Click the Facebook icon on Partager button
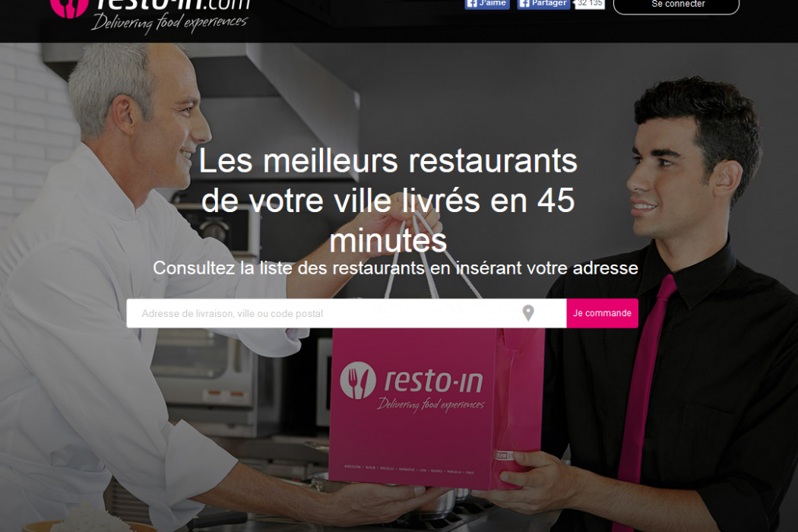 [524, 3]
